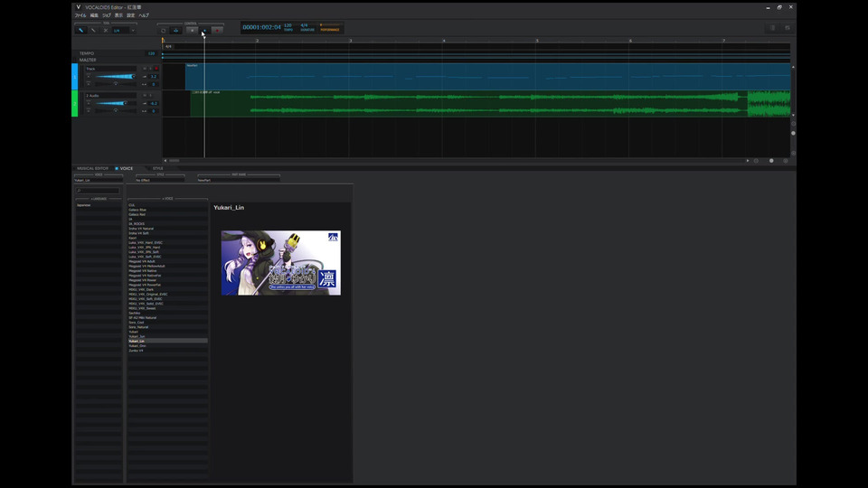Mute Track 1 with its M button

tap(143, 69)
